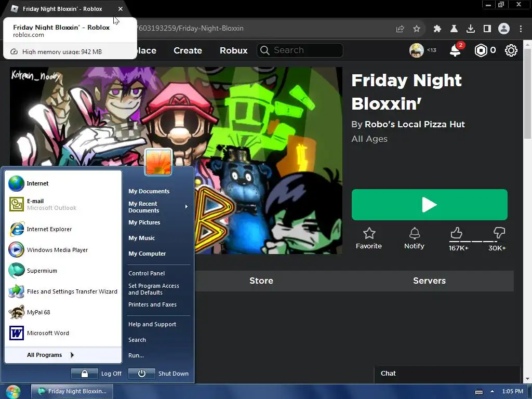
Task: Open the browser downloads icon
Action: point(470,29)
